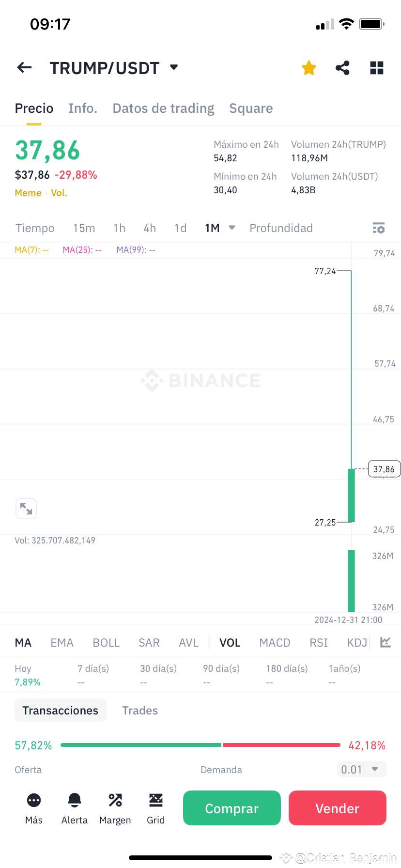The height and width of the screenshot is (868, 401).
Task: Select the Tiempo chart view
Action: coord(35,228)
